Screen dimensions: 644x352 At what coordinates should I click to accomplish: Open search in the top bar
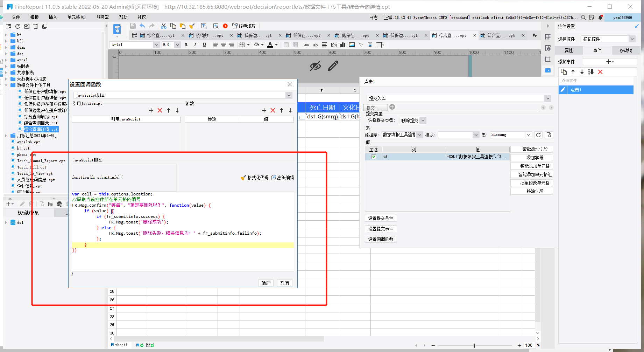coord(583,18)
